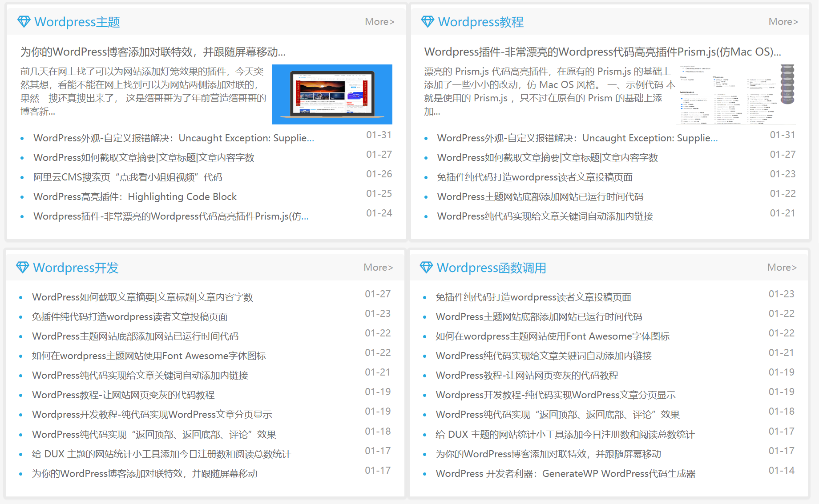The height and width of the screenshot is (504, 819).
Task: Open 免插件纯代码打造读者投稿页面 in Wordpress教程 list
Action: click(535, 177)
